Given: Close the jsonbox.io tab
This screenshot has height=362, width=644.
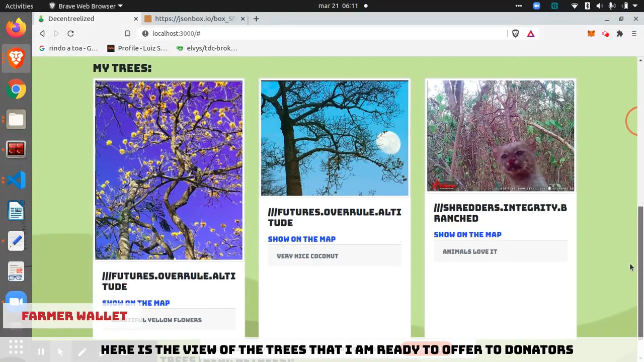Looking at the screenshot, I should click(x=243, y=19).
